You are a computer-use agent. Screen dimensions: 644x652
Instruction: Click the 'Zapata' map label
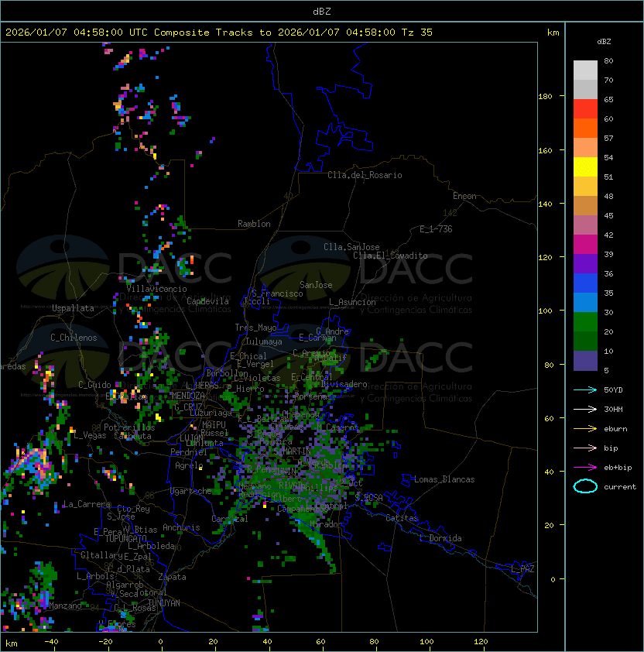coord(172,577)
